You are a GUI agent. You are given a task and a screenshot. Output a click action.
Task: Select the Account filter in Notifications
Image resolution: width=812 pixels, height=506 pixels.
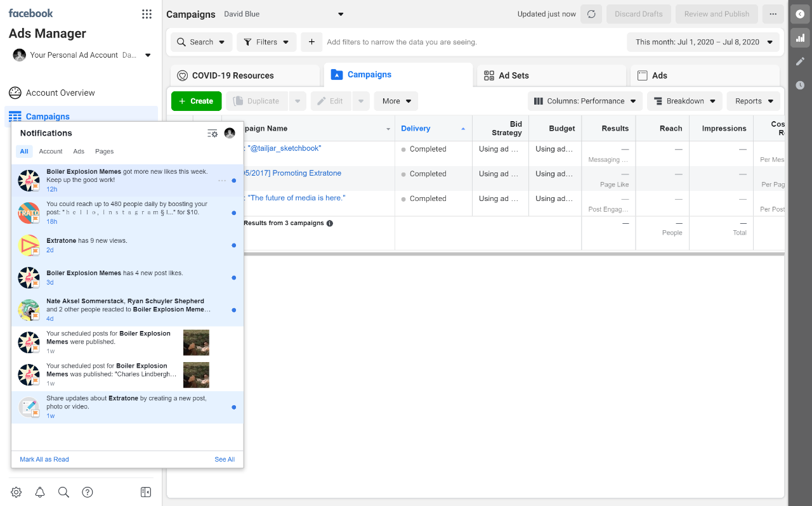[x=51, y=152]
